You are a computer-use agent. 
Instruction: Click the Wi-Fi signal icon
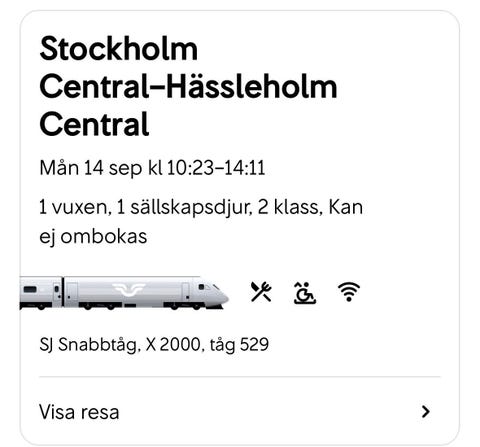[x=349, y=292]
